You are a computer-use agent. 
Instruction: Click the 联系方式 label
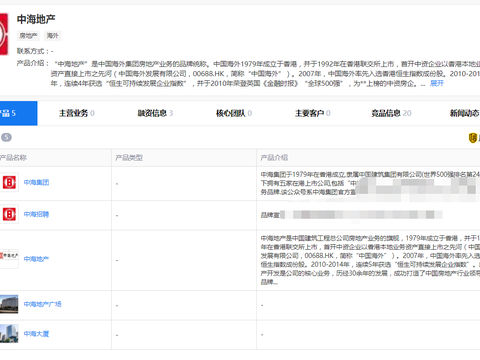click(32, 51)
